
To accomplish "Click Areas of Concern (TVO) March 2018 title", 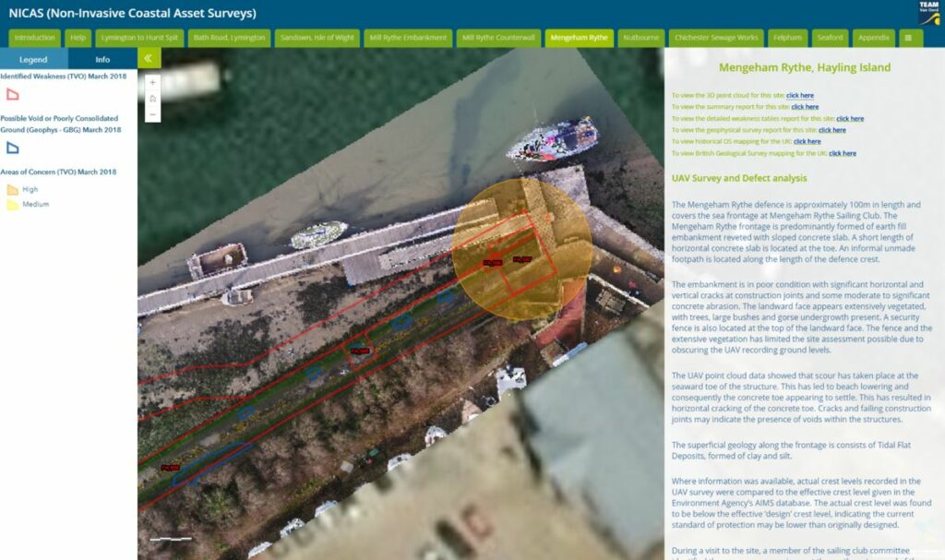I will click(58, 172).
